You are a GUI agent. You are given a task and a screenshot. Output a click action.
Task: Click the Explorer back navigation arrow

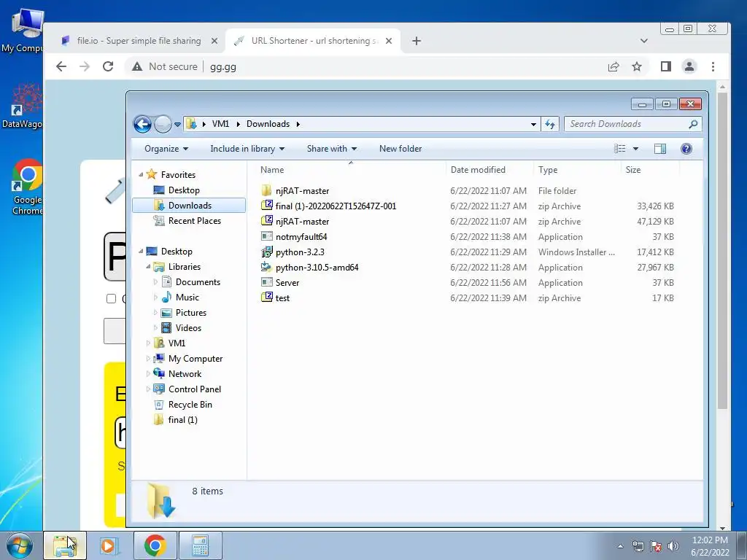(x=142, y=124)
